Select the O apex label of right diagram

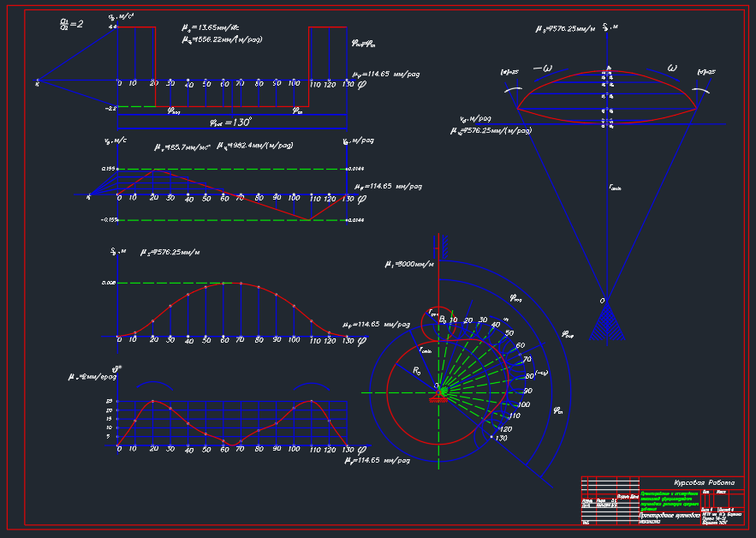coord(602,301)
